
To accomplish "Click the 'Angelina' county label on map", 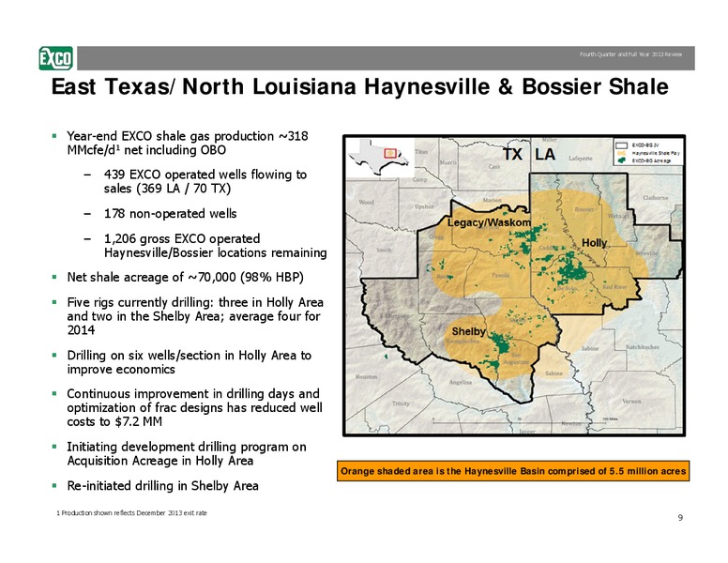I will tap(460, 382).
